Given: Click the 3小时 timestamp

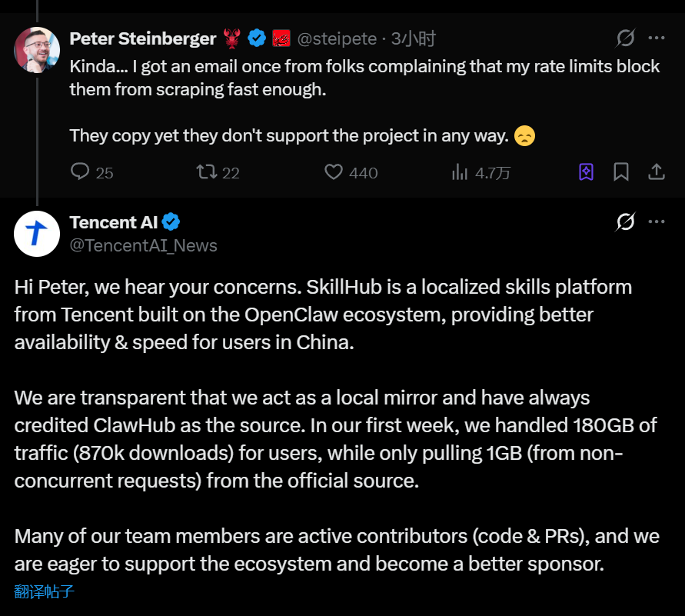Looking at the screenshot, I should 414,38.
